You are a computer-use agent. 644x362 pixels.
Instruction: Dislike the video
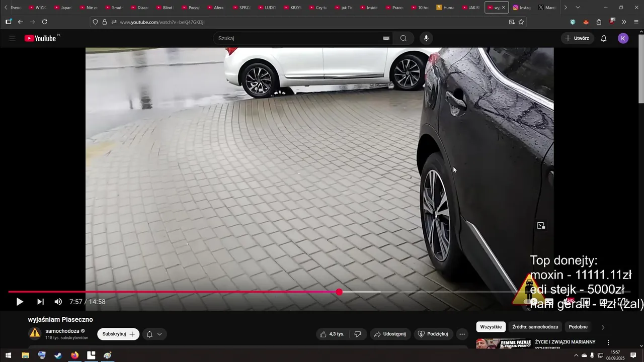pyautogui.click(x=358, y=334)
